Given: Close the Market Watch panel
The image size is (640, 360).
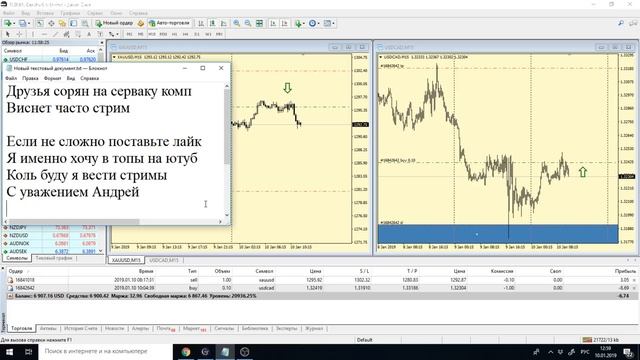Looking at the screenshot, I should point(102,42).
